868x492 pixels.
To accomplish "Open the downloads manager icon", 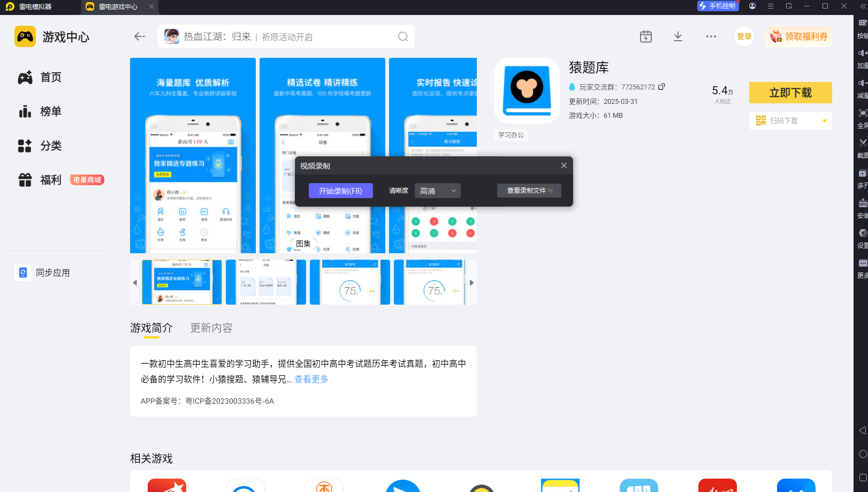I will 678,36.
